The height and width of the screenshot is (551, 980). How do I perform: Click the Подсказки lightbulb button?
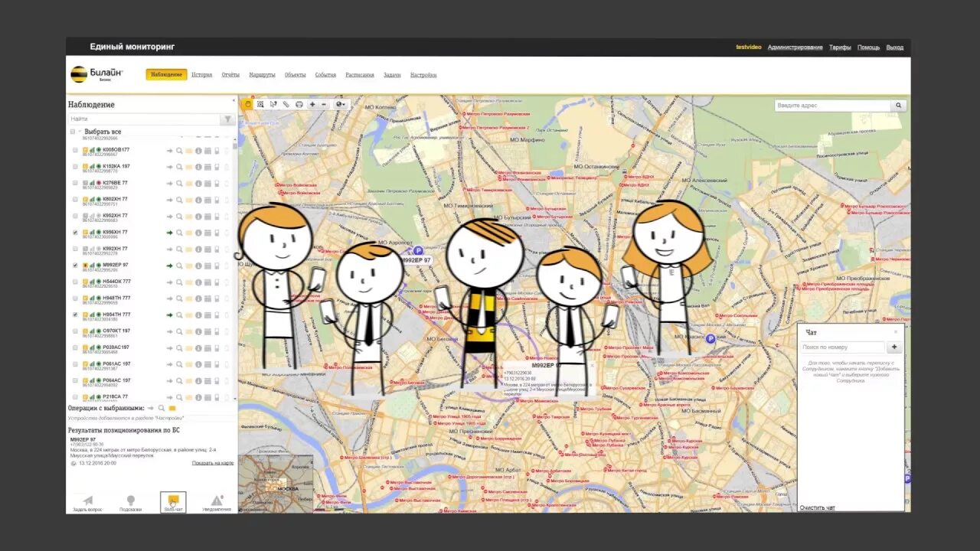(x=131, y=503)
